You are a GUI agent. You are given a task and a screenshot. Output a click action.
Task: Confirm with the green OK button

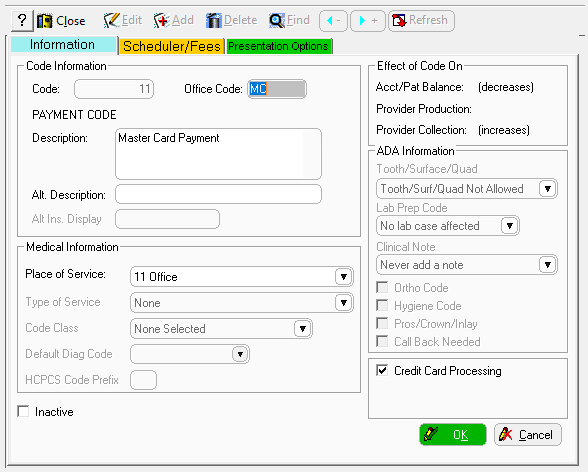(453, 435)
